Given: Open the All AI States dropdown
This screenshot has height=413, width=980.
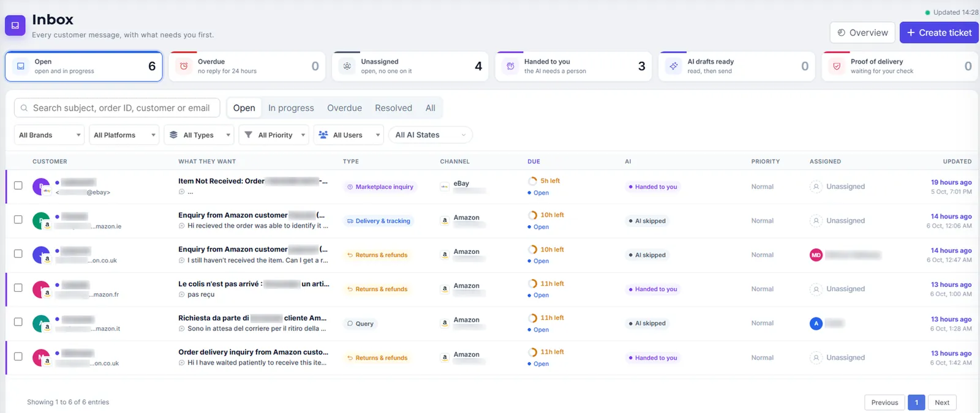Looking at the screenshot, I should click(431, 135).
